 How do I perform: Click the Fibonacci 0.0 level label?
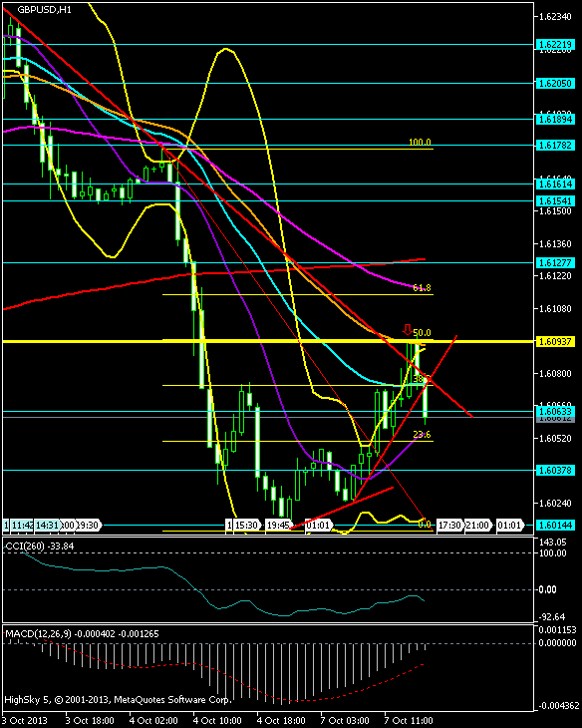(425, 525)
